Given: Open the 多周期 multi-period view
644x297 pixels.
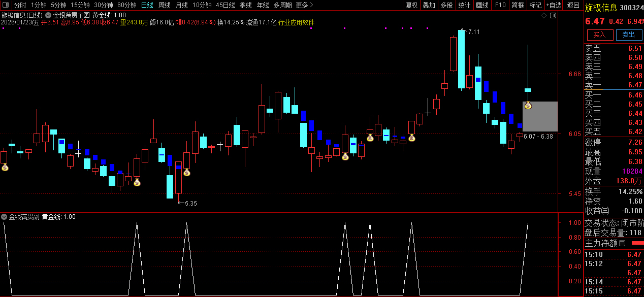Looking at the screenshot, I should tap(282, 5).
